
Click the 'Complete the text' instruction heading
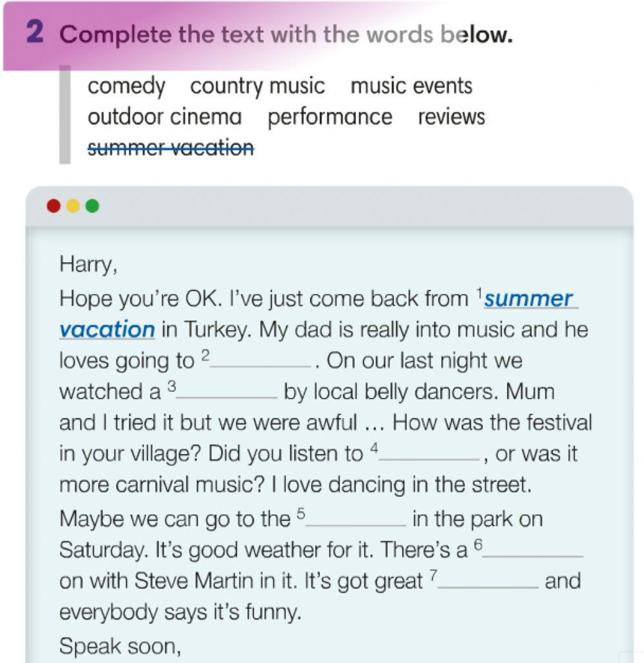coord(286,35)
